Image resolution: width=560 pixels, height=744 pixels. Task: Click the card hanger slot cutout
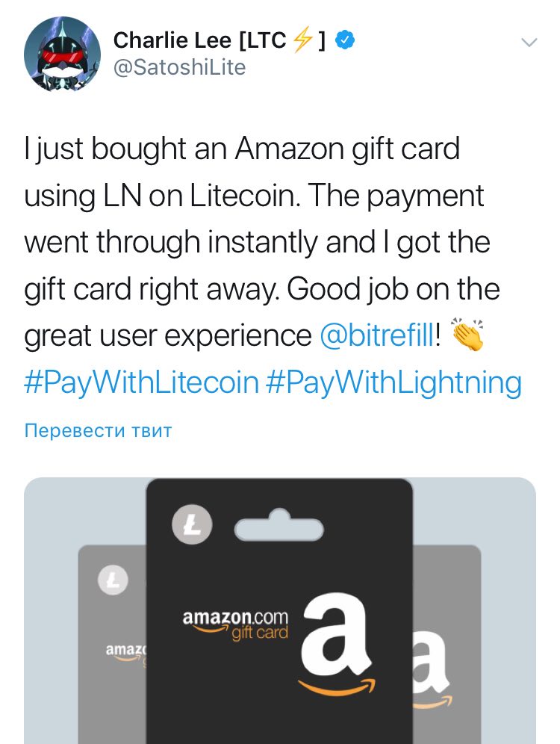coord(279,525)
